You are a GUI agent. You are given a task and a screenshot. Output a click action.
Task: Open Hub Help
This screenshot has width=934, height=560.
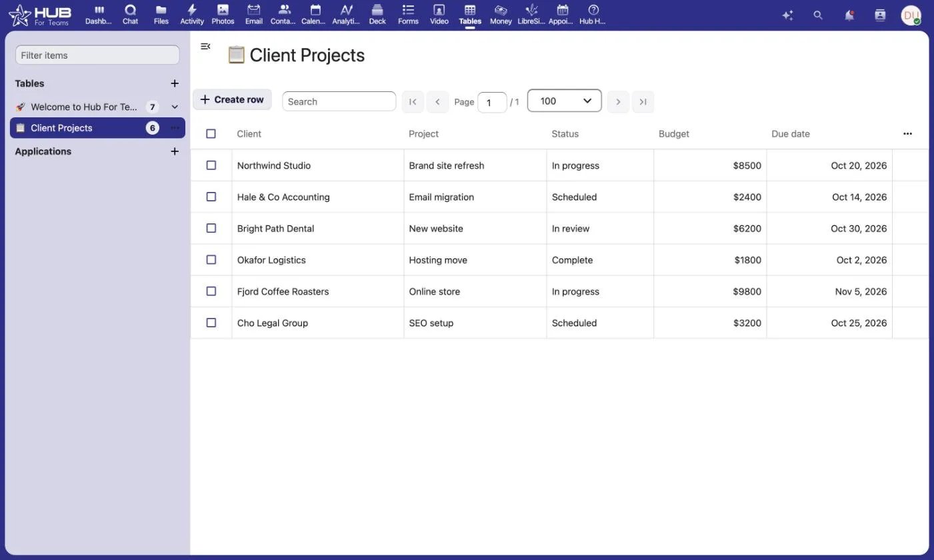click(x=593, y=15)
